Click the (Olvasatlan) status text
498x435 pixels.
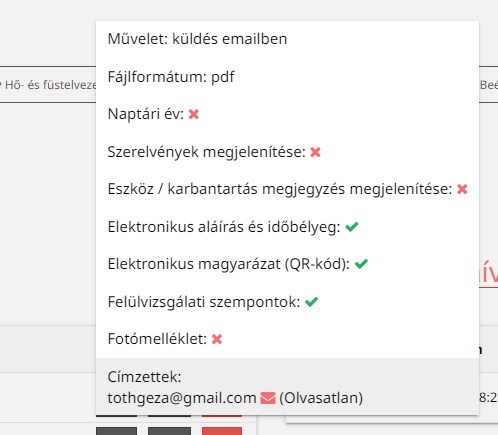click(321, 398)
